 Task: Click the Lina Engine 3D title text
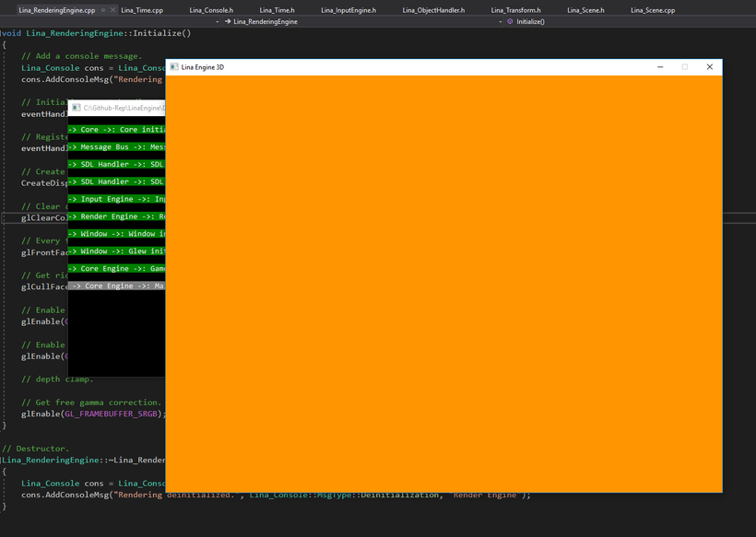click(203, 67)
